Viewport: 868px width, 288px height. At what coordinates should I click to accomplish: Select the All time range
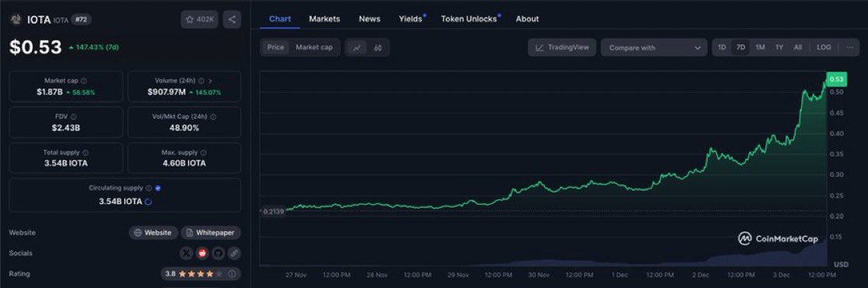pos(798,47)
